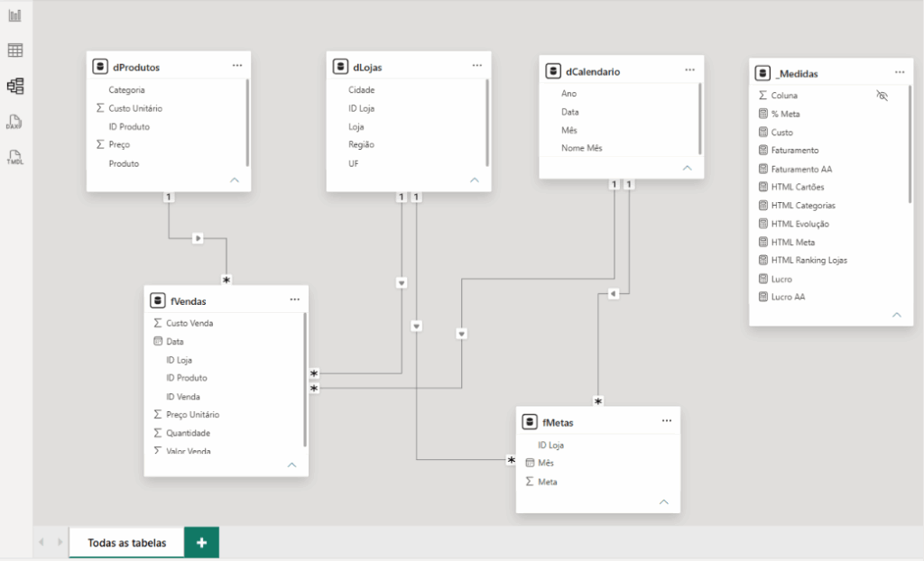This screenshot has height=561, width=924.
Task: Click sigma icon beside Meta in fMetas
Action: coord(529,482)
